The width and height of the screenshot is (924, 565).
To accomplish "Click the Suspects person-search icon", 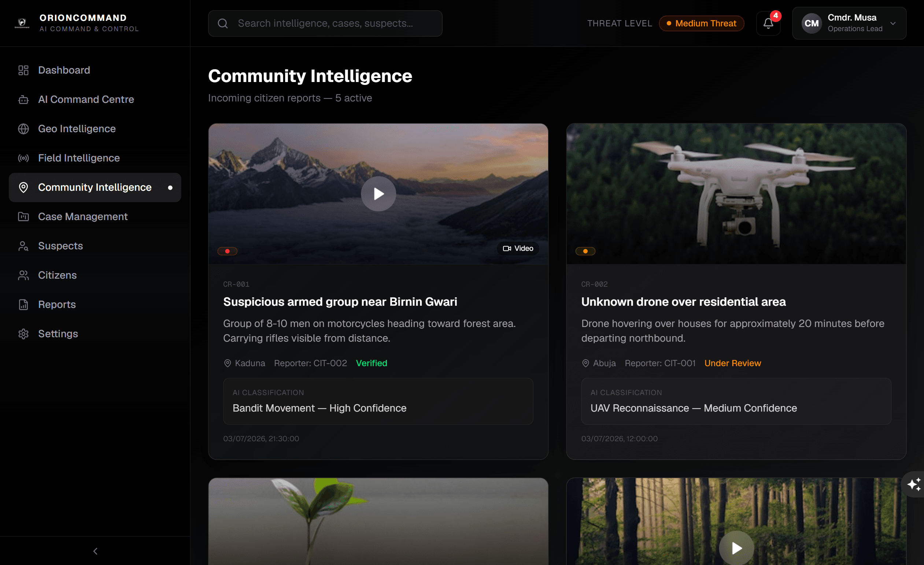I will (23, 246).
